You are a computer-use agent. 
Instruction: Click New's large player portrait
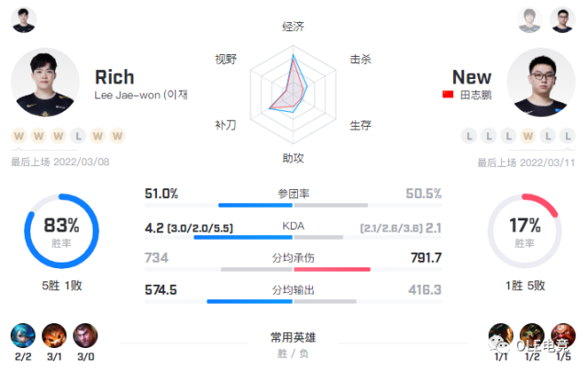coord(541,83)
